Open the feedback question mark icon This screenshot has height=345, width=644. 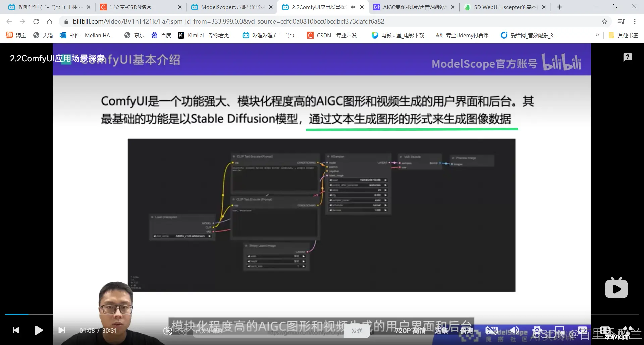point(628,57)
